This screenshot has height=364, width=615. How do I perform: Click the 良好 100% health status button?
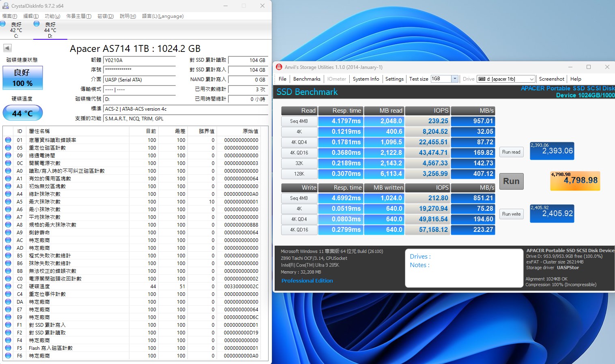point(23,78)
